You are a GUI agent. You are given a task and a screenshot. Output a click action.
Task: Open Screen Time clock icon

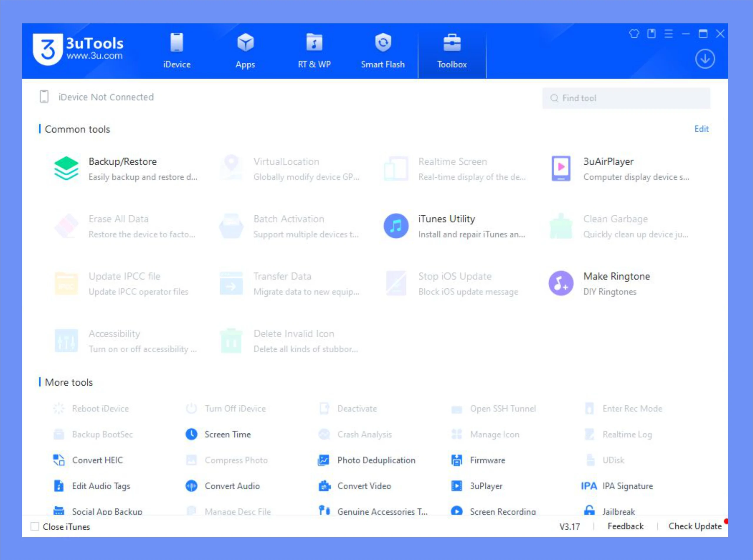191,434
